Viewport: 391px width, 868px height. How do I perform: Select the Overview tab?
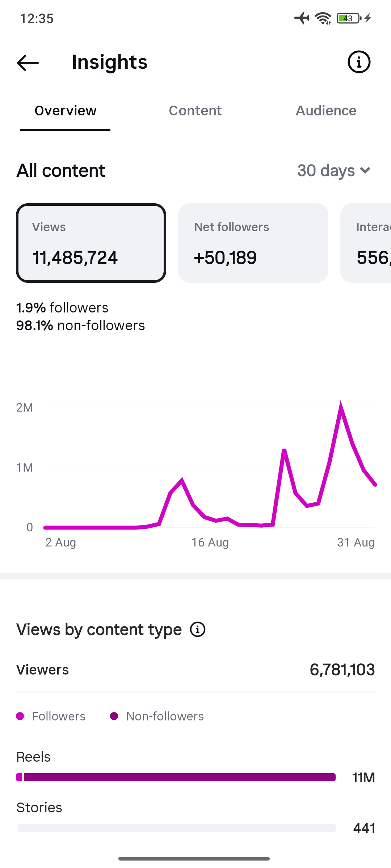[66, 111]
